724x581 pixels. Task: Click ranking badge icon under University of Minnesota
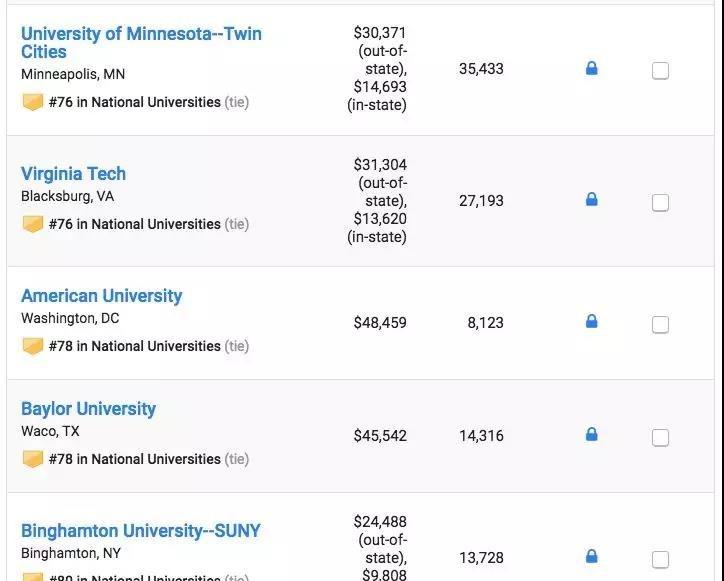(33, 102)
